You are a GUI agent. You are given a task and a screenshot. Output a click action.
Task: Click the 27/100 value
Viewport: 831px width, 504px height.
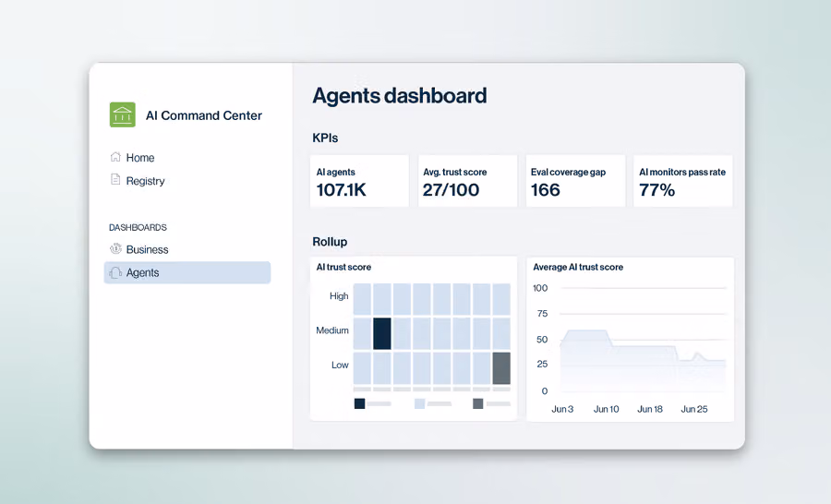tap(451, 190)
